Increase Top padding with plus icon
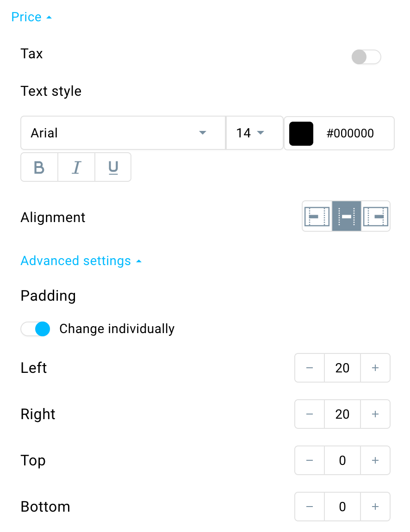The width and height of the screenshot is (410, 532). pos(375,460)
